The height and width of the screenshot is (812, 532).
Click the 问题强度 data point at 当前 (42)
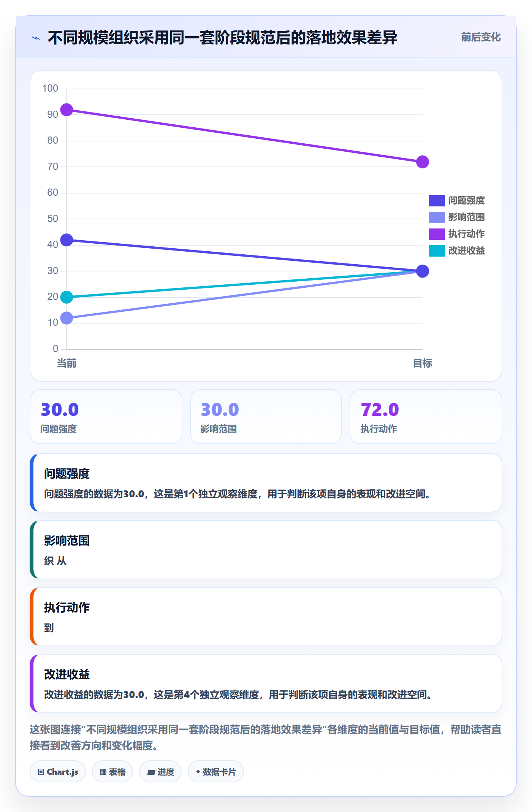tap(66, 240)
